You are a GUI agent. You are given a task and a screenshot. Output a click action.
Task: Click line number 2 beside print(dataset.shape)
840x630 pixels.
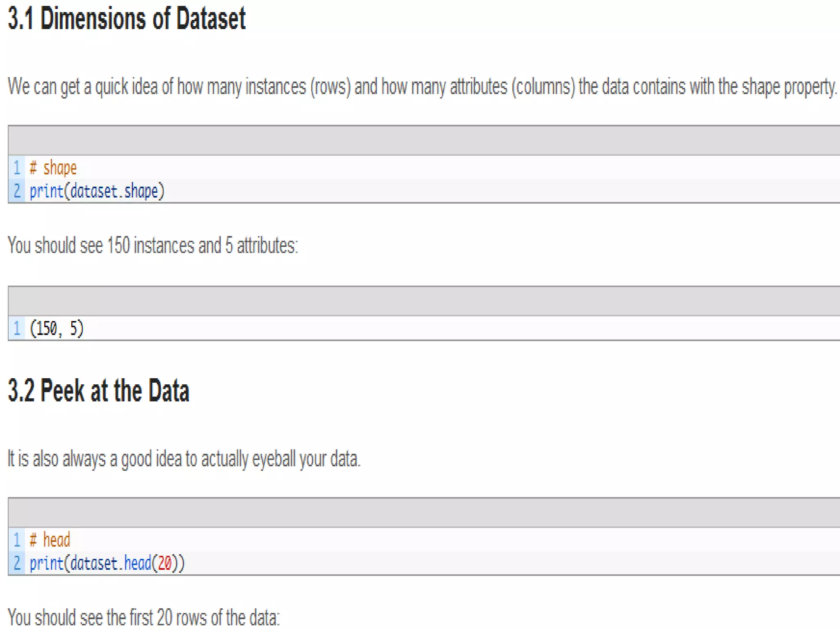point(17,191)
